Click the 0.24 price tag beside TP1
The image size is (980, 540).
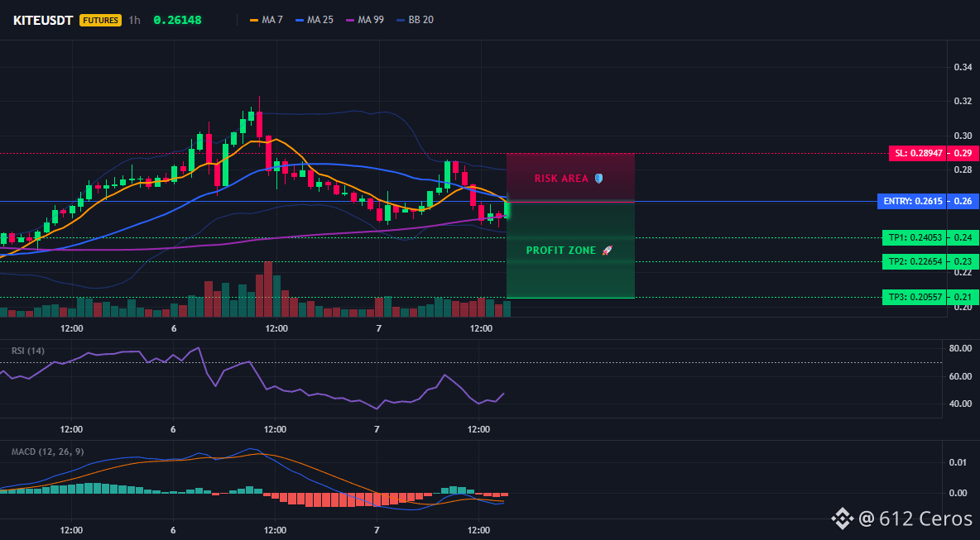[x=963, y=238]
